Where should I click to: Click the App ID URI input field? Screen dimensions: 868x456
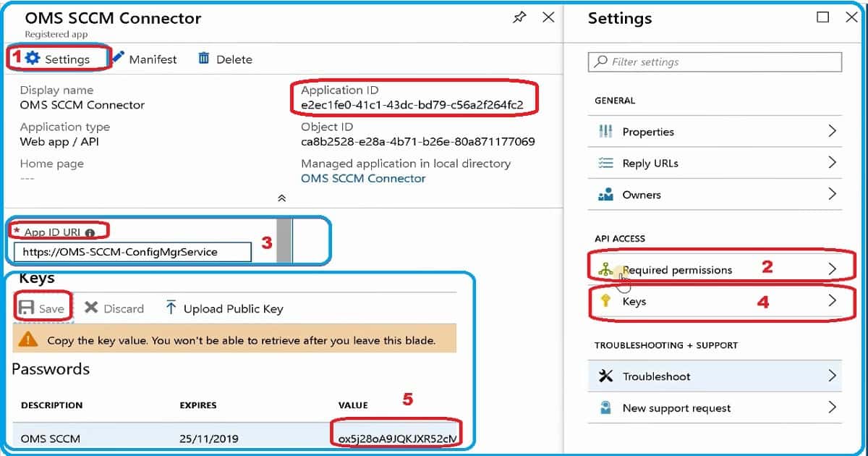[x=133, y=252]
